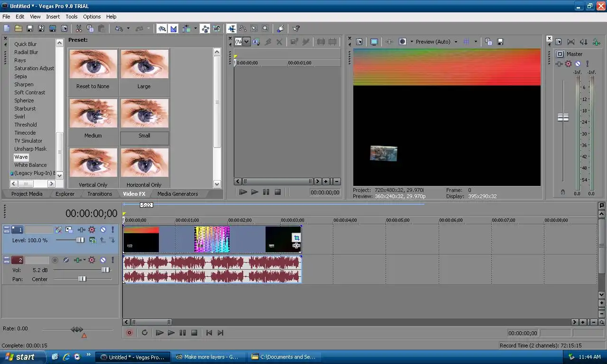Select the Normal Edit tool icon
Screen dimensions: 607x364
[231, 29]
